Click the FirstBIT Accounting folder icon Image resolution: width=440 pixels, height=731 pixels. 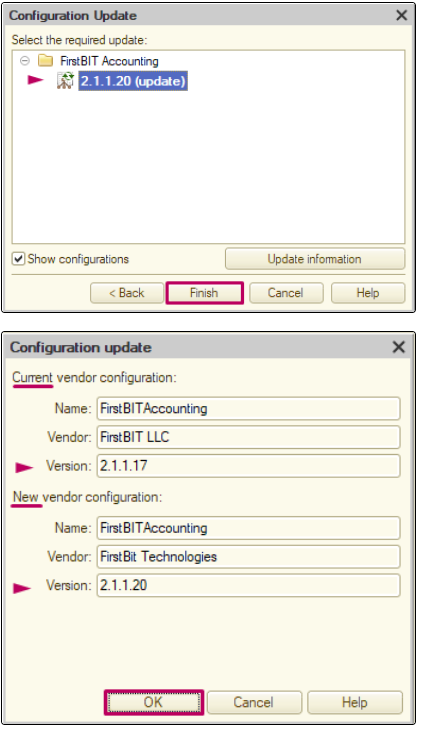click(x=45, y=61)
